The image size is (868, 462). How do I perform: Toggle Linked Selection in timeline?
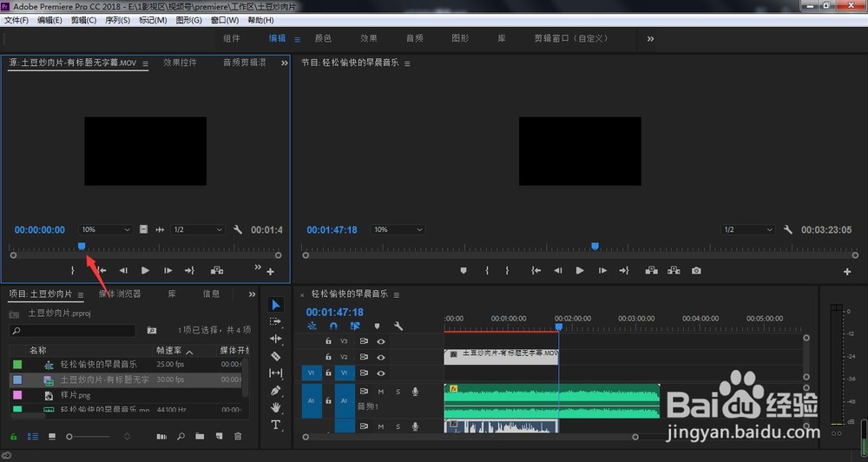(x=355, y=327)
